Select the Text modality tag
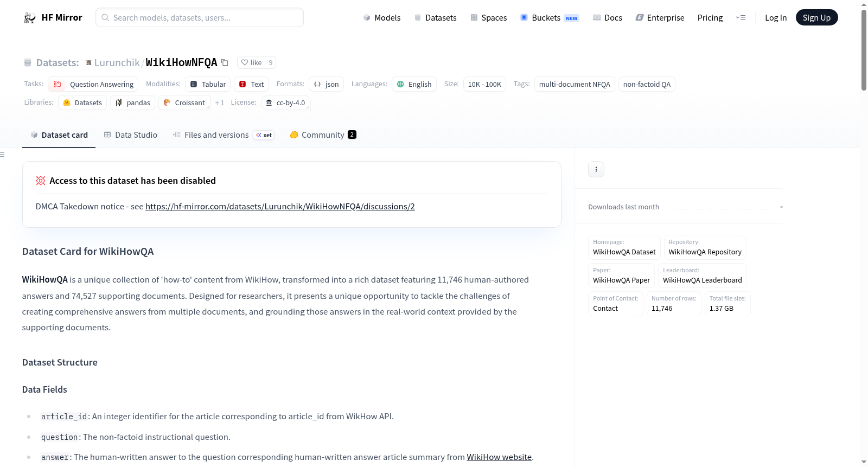The image size is (868, 467). 251,84
